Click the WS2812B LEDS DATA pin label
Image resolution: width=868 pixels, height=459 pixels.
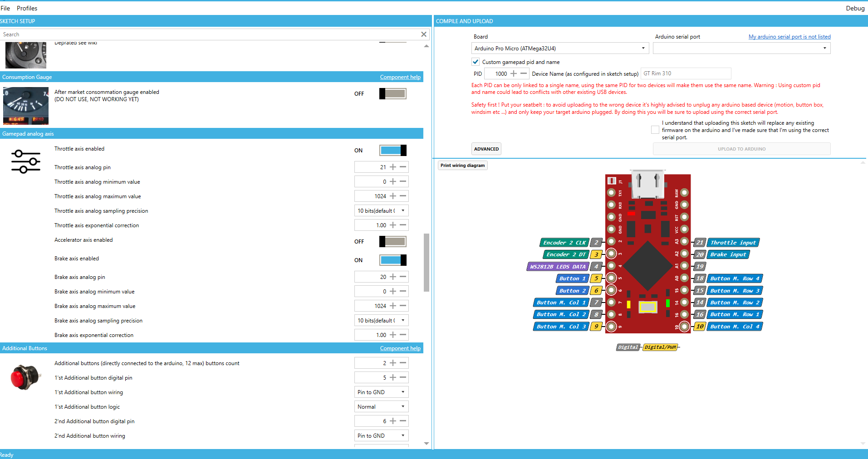pos(558,266)
